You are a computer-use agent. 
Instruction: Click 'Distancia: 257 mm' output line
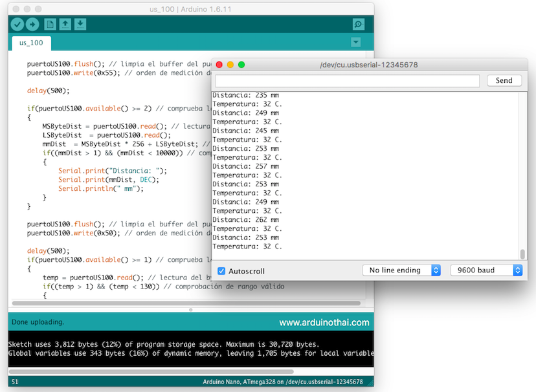pos(246,167)
